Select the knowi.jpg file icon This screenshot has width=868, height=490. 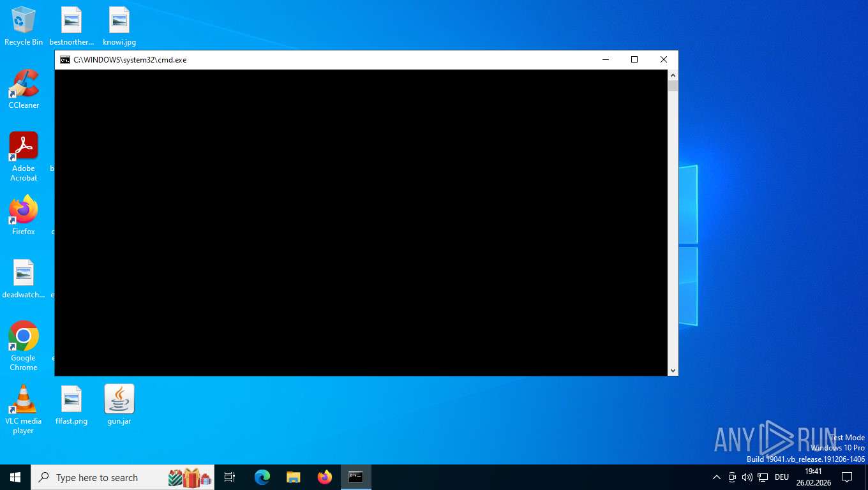(119, 26)
